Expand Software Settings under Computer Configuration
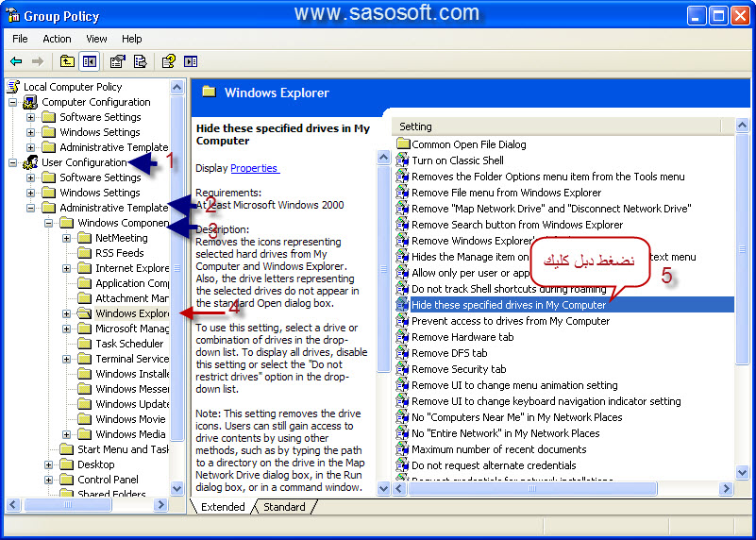 (x=30, y=117)
